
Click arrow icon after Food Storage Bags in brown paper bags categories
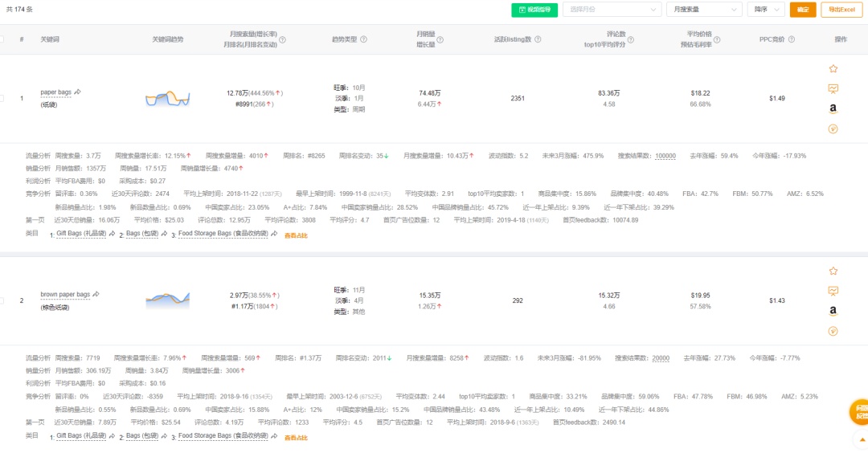coord(273,436)
